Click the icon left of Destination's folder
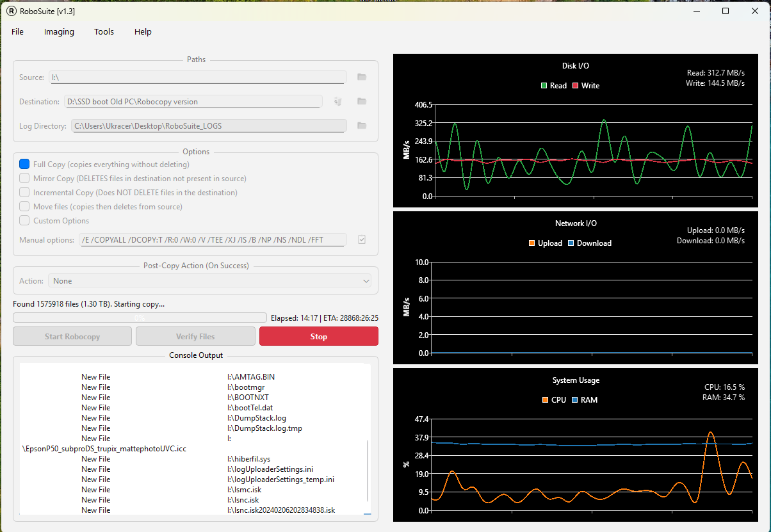Screen dimensions: 771x532 [x=338, y=101]
